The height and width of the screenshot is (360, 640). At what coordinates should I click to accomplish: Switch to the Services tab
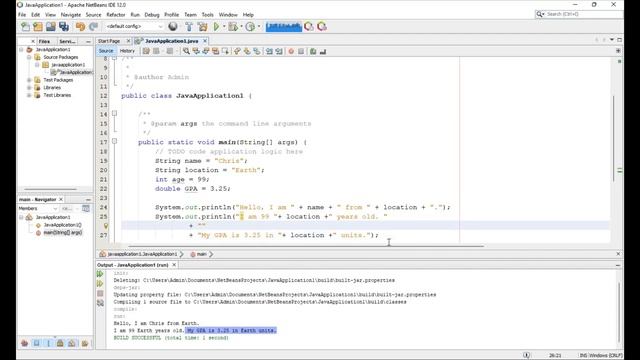click(67, 41)
